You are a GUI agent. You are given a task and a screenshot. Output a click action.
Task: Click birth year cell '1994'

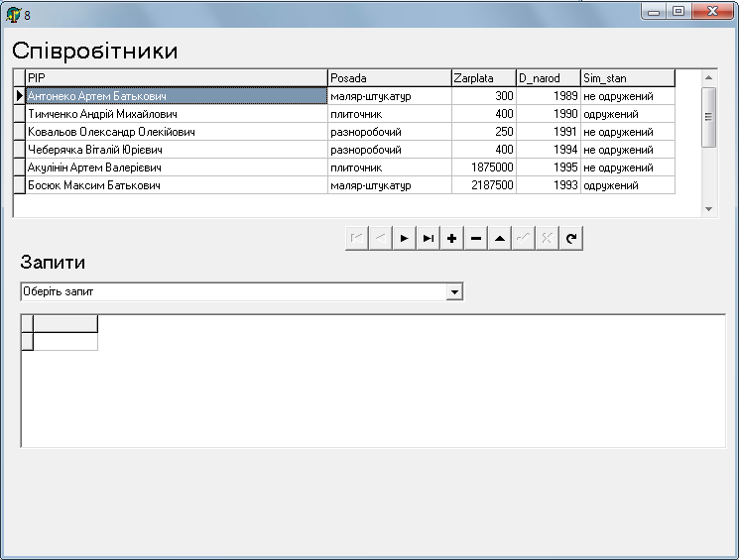549,150
